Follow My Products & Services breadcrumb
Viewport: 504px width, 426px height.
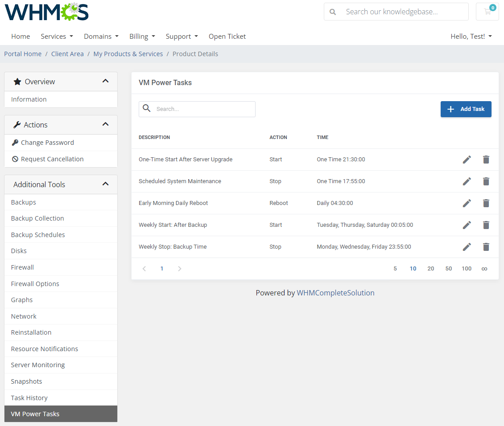[128, 54]
